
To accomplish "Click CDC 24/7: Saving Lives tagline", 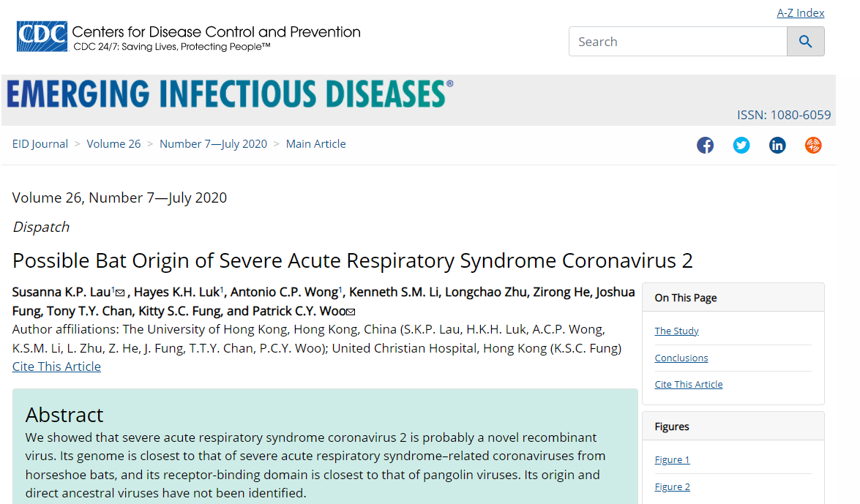I will (x=172, y=47).
